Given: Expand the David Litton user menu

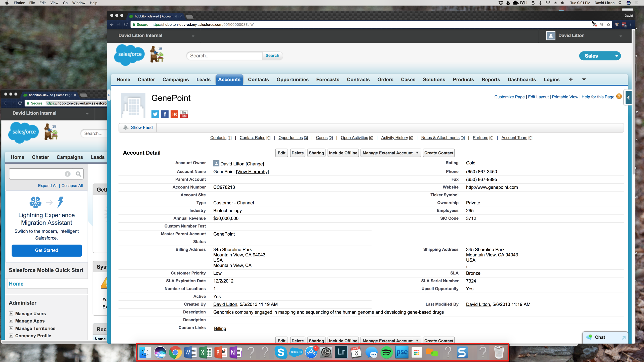Looking at the screenshot, I should pyautogui.click(x=620, y=36).
